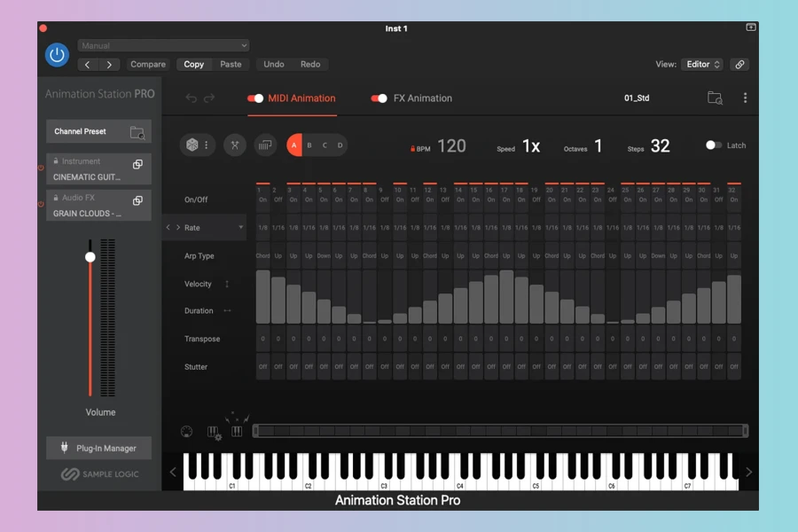This screenshot has width=798, height=532.
Task: Click the MIDI connector icon above keyboard
Action: [187, 432]
